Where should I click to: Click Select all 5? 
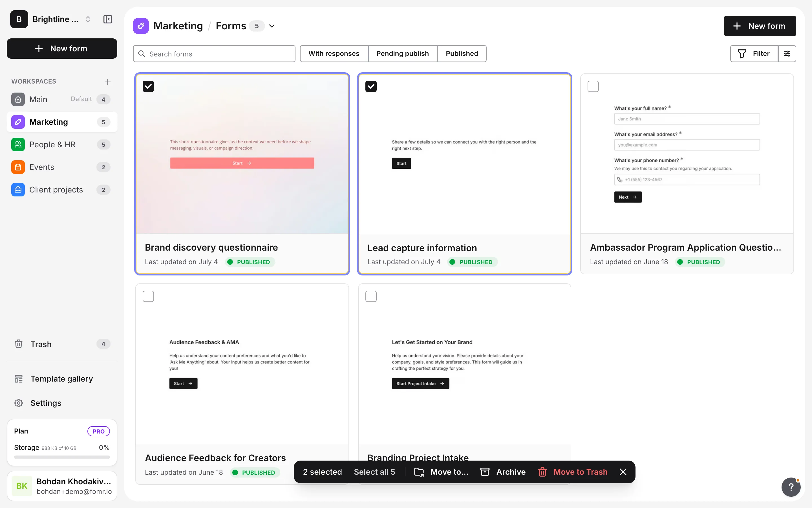(374, 472)
